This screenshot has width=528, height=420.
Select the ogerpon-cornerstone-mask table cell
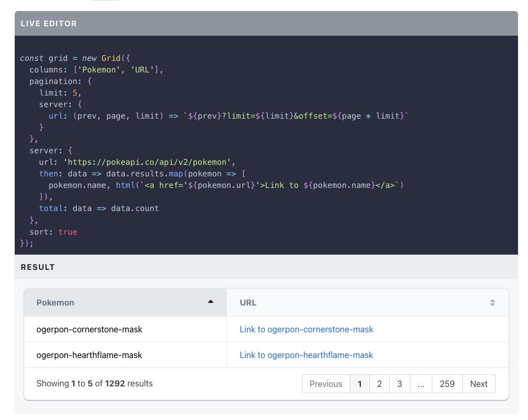click(89, 329)
